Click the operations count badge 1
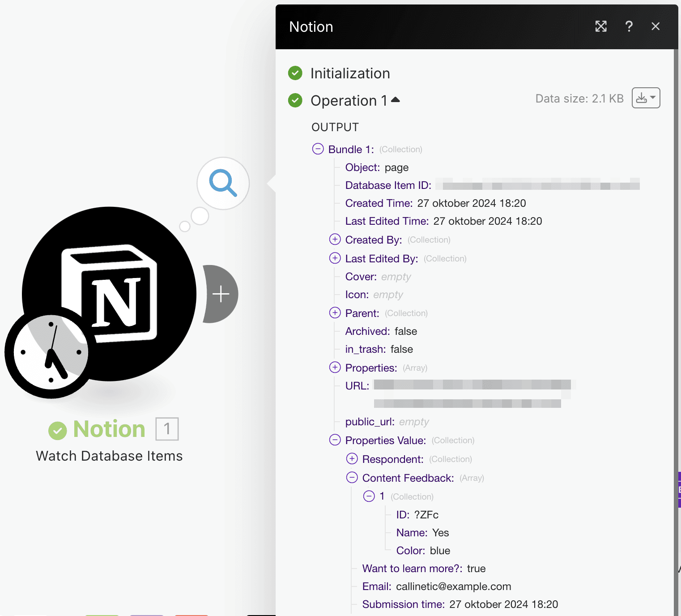This screenshot has width=681, height=616. click(167, 429)
